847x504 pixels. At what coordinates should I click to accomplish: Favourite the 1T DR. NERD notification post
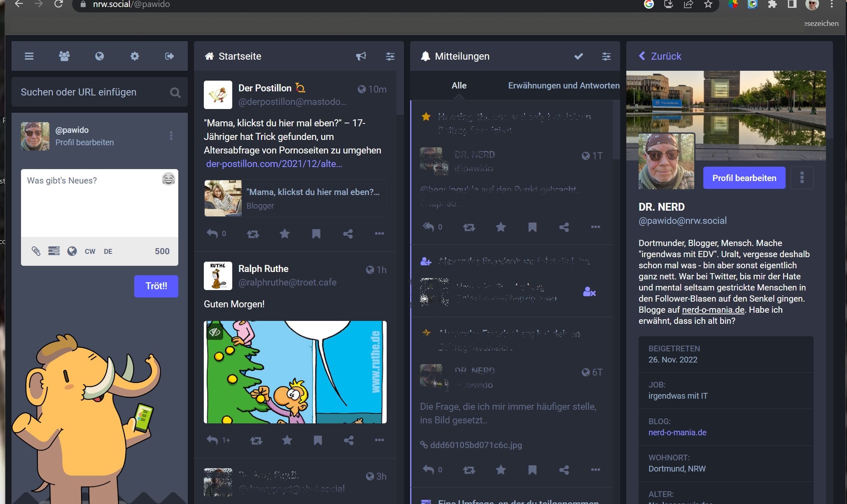[x=501, y=227]
